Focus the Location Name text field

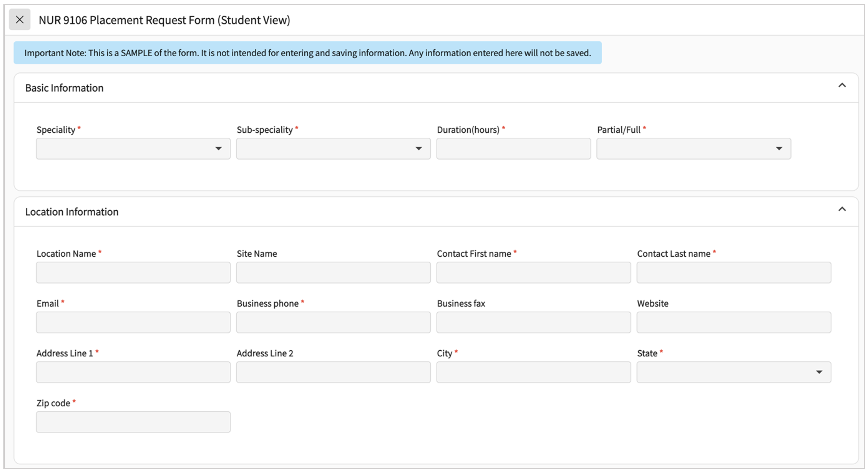(133, 272)
